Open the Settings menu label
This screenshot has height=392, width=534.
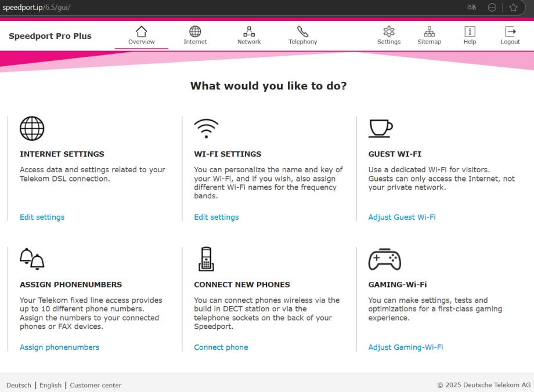(389, 42)
